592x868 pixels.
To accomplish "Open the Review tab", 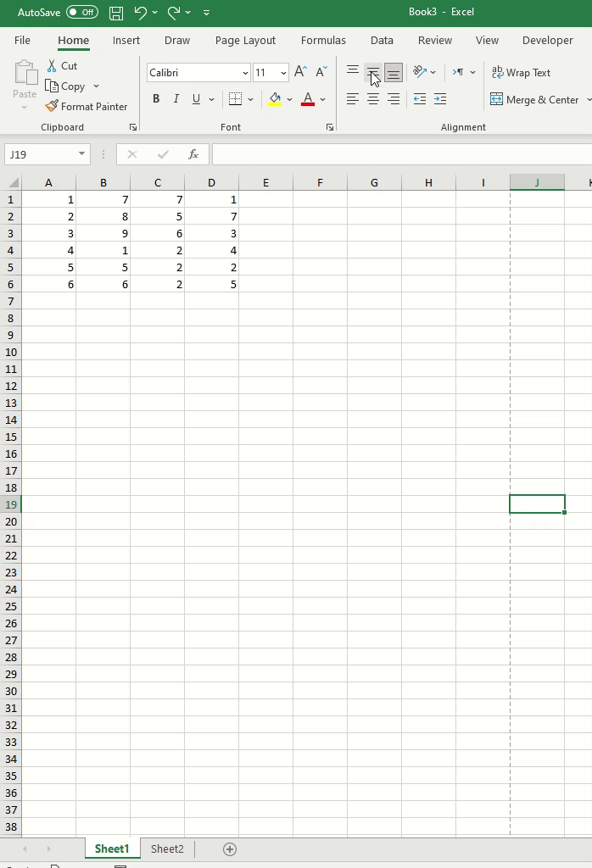I will click(435, 41).
